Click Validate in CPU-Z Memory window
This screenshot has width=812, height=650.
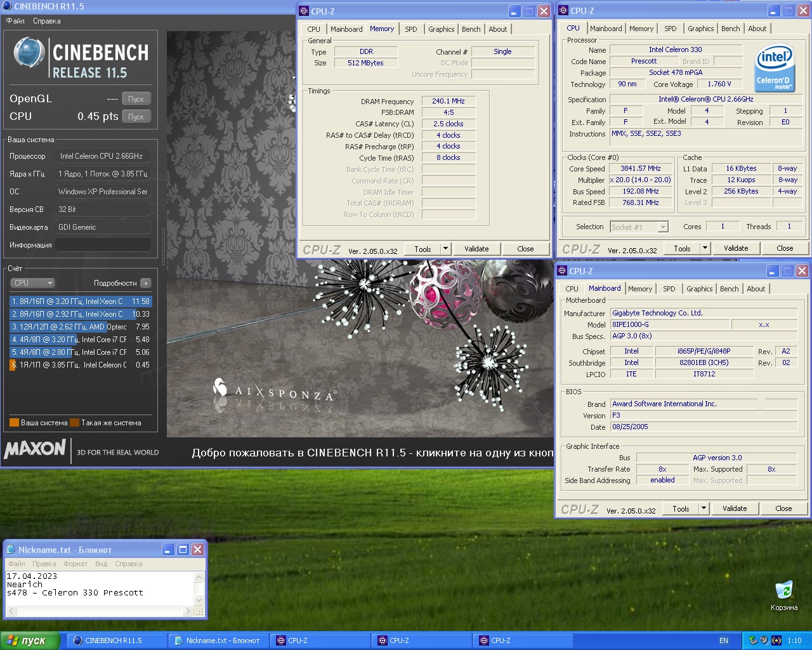coord(476,249)
